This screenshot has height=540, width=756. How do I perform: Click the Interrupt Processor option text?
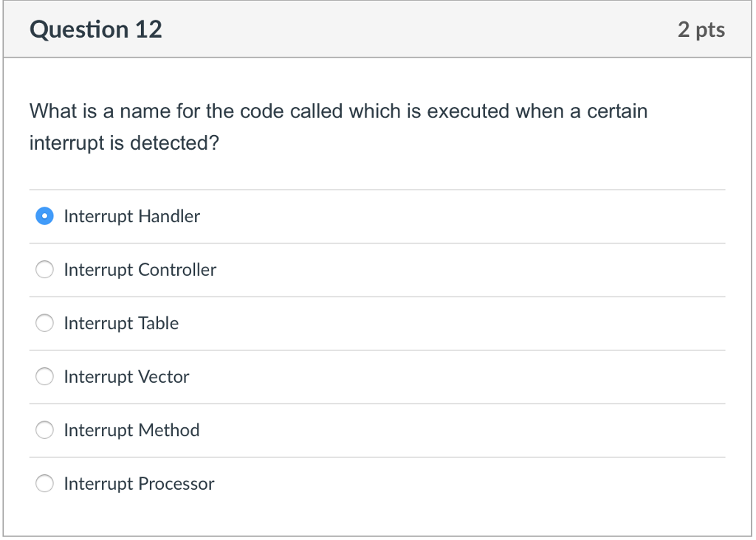coord(140,483)
